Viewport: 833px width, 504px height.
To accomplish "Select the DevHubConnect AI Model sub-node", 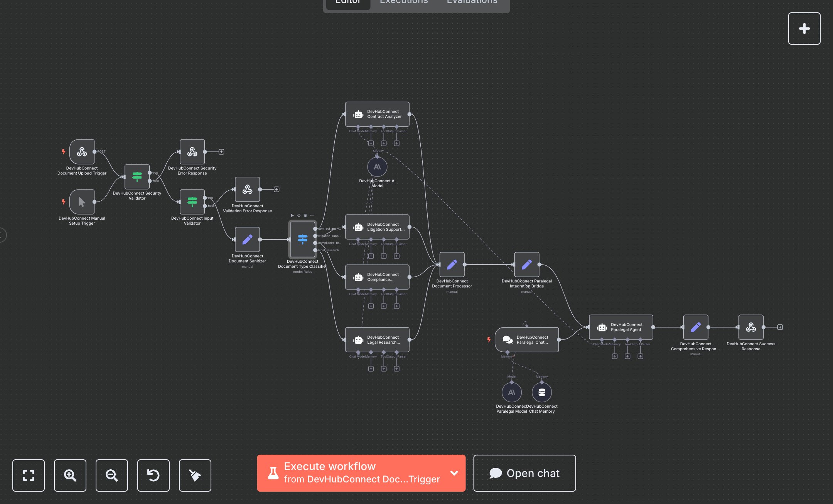I will click(377, 167).
